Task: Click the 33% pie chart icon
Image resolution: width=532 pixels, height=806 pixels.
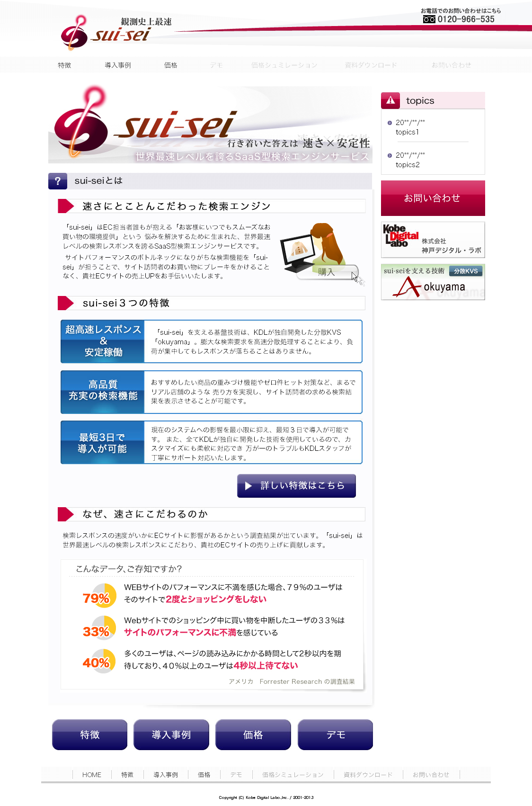Action: (x=99, y=628)
